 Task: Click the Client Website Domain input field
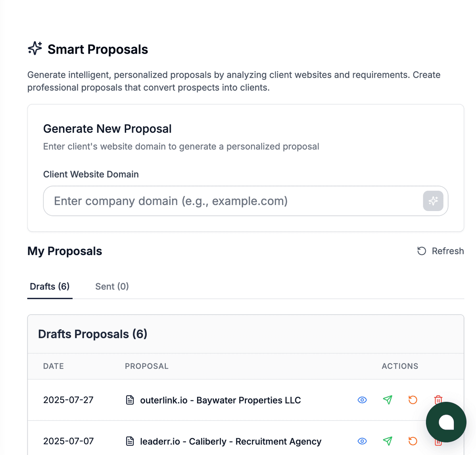(x=246, y=201)
